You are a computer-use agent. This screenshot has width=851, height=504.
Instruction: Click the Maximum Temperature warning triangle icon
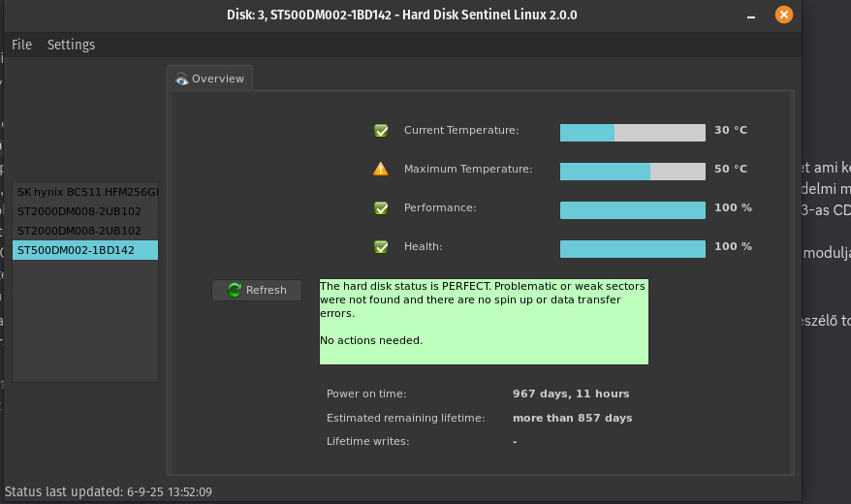pos(381,170)
